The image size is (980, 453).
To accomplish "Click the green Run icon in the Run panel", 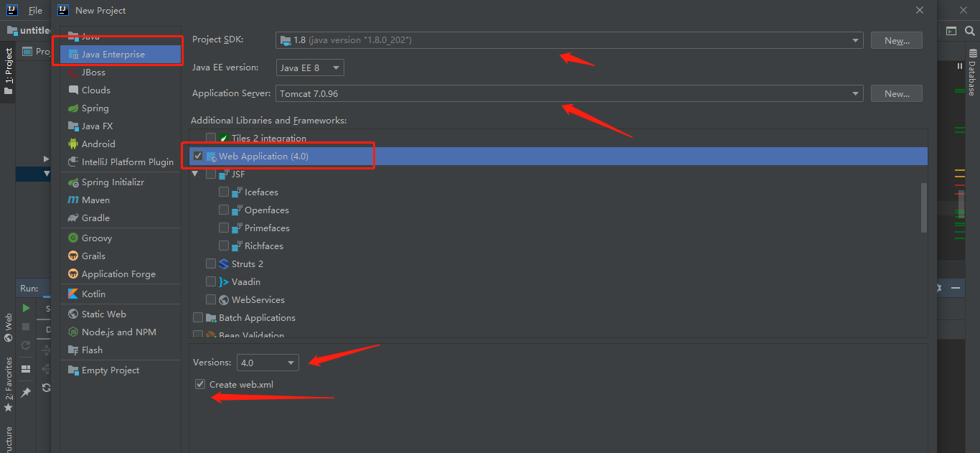I will click(x=26, y=308).
